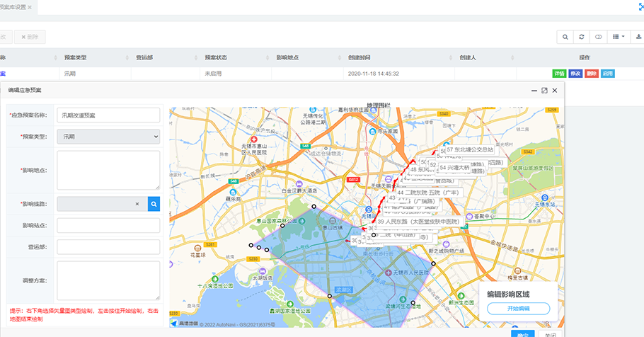Toggle card view switch in table toolbar
The image size is (644, 337).
pos(599,36)
